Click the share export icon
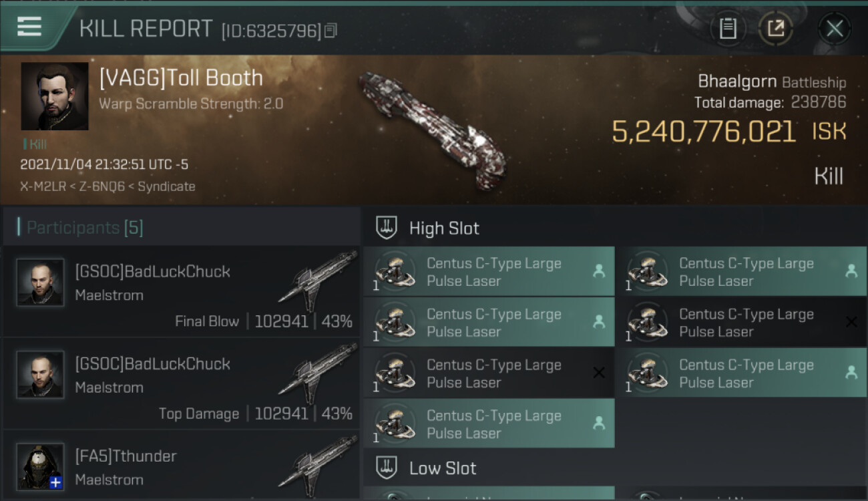The height and width of the screenshot is (501, 868). coord(775,29)
